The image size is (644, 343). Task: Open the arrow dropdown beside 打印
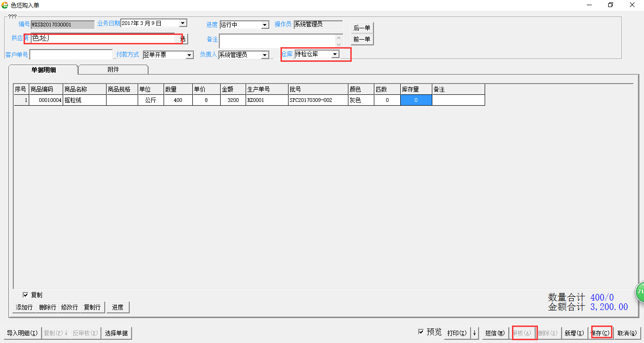(474, 333)
